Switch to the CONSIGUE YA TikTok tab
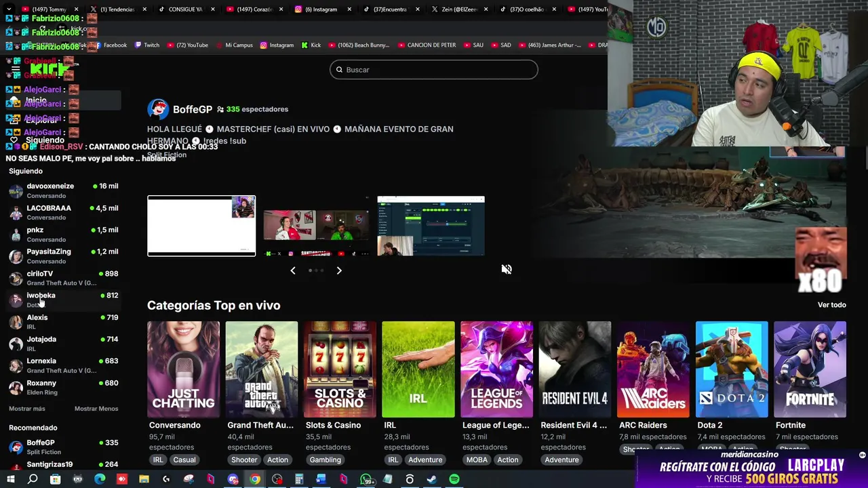 coord(185,9)
